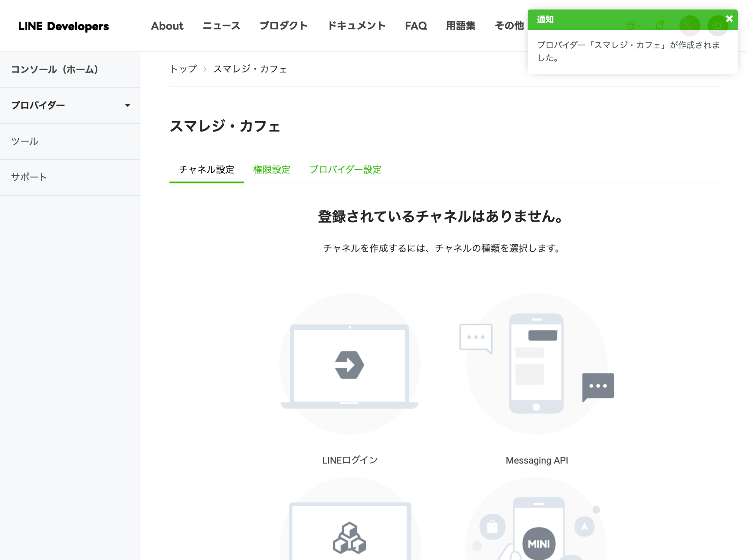The width and height of the screenshot is (747, 560).
Task: Open the 用語集 menu item
Action: [x=461, y=26]
